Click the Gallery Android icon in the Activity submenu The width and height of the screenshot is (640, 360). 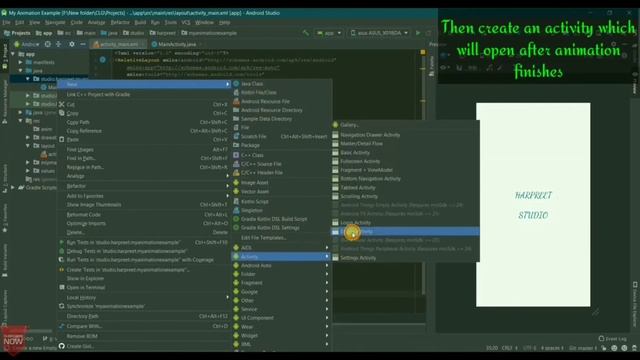coord(335,125)
